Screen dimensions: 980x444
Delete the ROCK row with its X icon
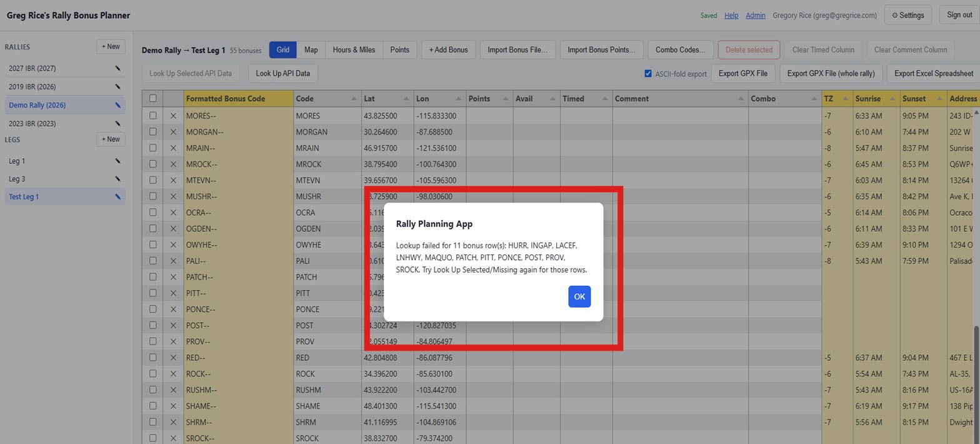point(173,374)
